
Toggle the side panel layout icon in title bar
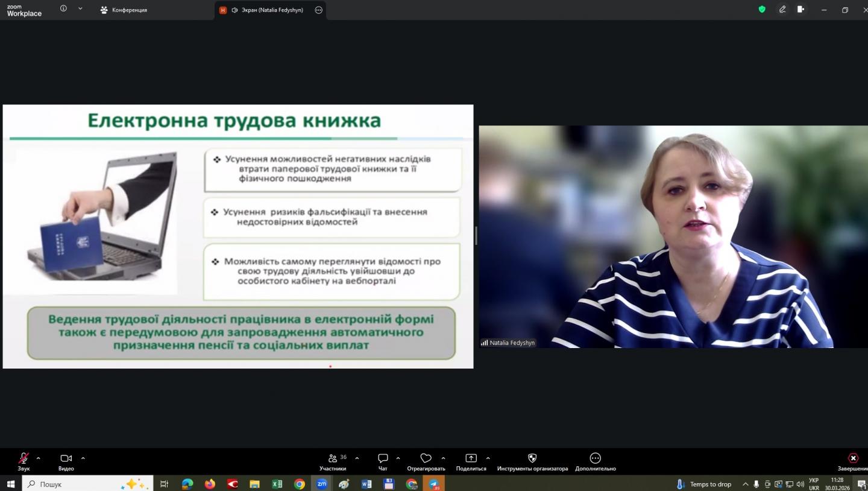(800, 10)
